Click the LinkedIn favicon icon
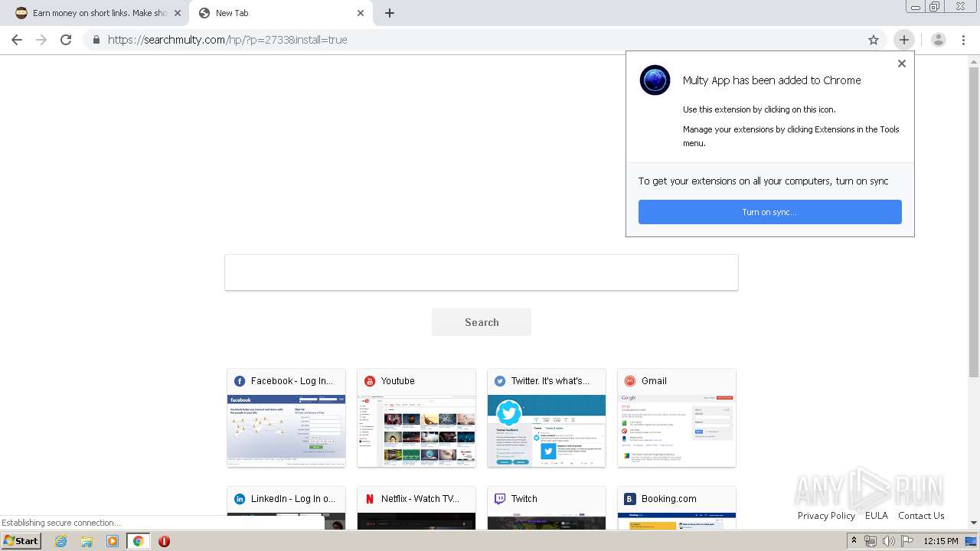This screenshot has height=551, width=980. point(240,499)
